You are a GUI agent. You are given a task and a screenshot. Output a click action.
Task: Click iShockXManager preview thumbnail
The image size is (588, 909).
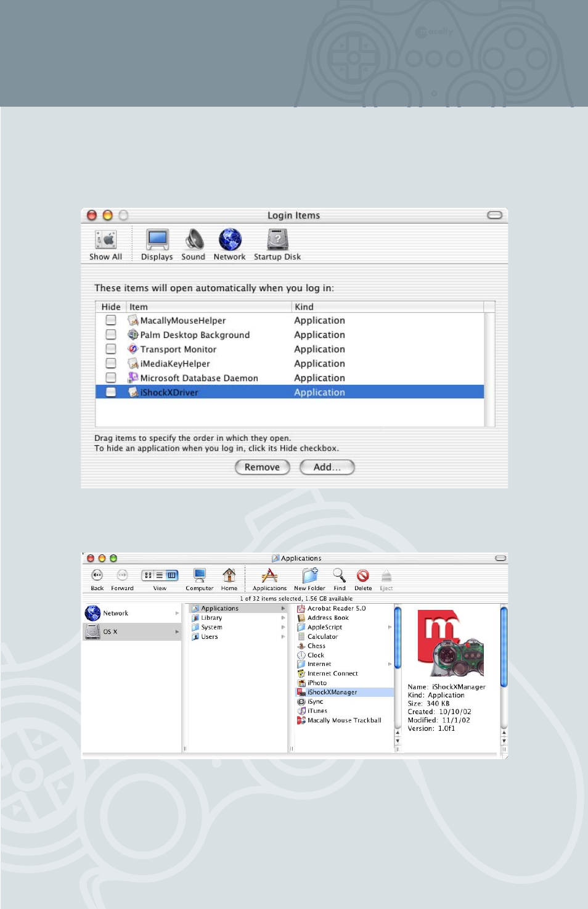[x=451, y=643]
